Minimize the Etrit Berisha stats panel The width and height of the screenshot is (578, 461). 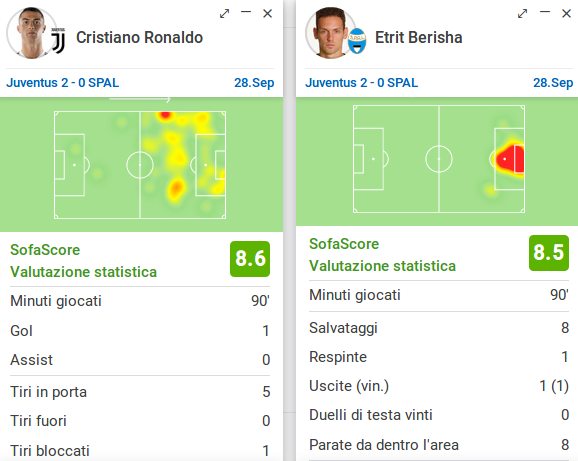(x=545, y=12)
